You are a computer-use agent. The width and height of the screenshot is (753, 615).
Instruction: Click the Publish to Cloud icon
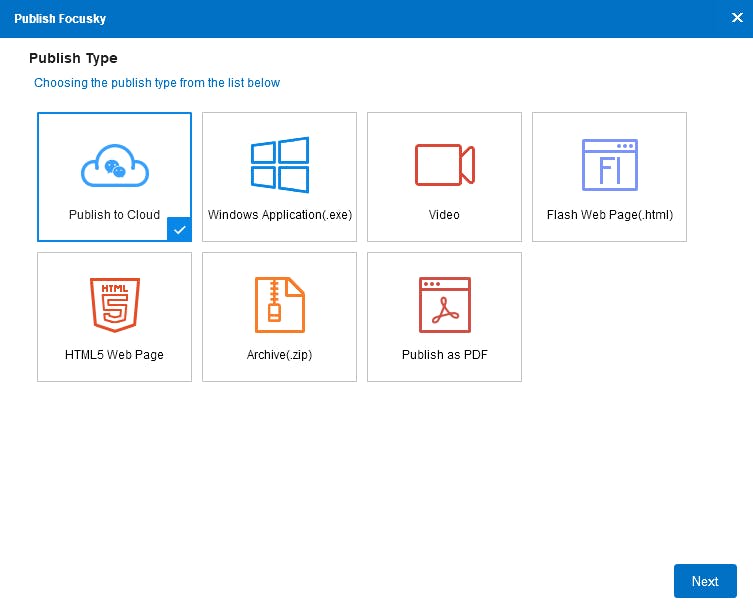pyautogui.click(x=114, y=166)
